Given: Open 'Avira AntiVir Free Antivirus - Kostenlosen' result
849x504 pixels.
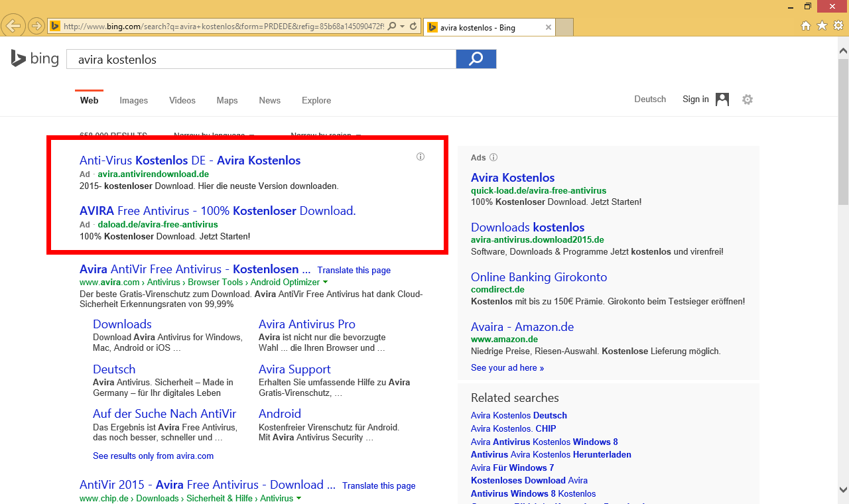Looking at the screenshot, I should point(195,269).
